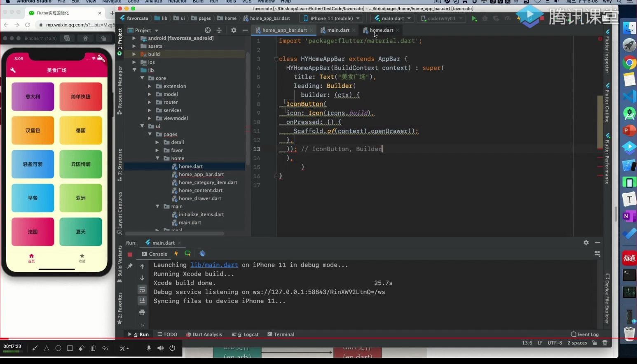Stop the running app in Run panel
The width and height of the screenshot is (637, 364).
130,254
